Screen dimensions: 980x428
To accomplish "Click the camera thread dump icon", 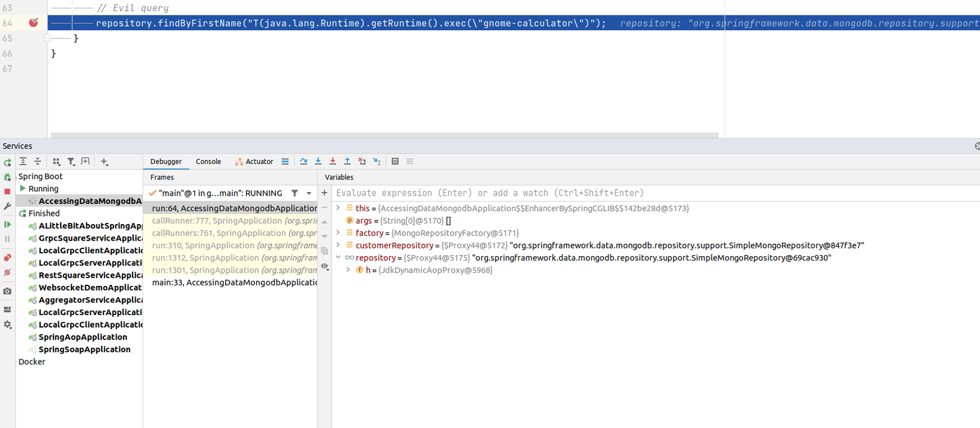I will pos(7,291).
